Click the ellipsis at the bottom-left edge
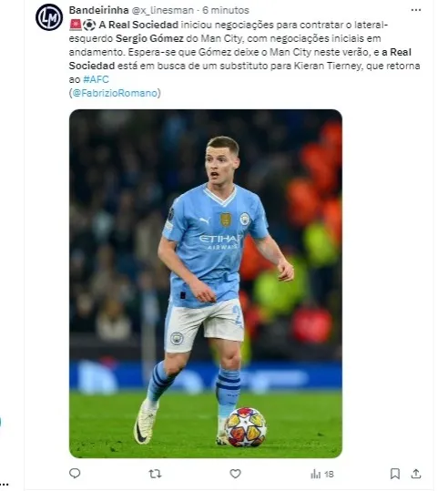The width and height of the screenshot is (448, 491). 4,485
